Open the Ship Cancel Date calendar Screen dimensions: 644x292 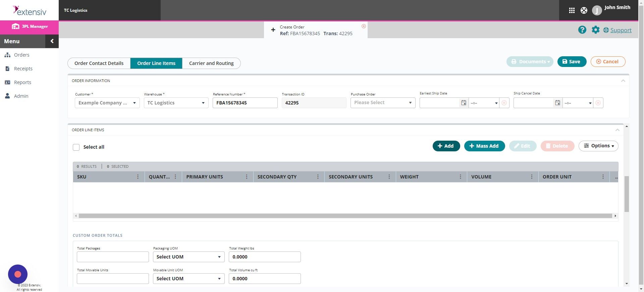click(557, 103)
